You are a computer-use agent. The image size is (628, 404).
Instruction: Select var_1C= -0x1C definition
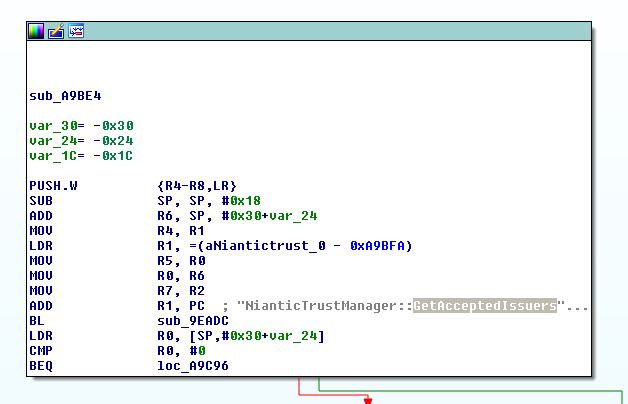(81, 156)
